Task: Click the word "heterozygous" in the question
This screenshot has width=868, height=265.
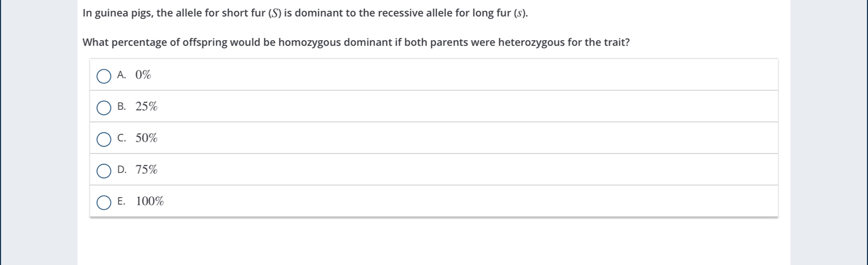Action: point(531,42)
